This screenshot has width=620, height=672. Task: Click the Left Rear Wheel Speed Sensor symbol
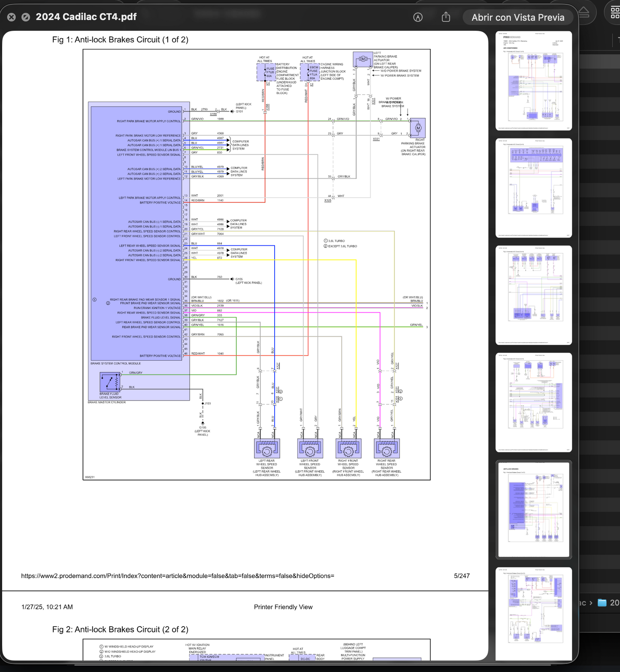(x=267, y=449)
